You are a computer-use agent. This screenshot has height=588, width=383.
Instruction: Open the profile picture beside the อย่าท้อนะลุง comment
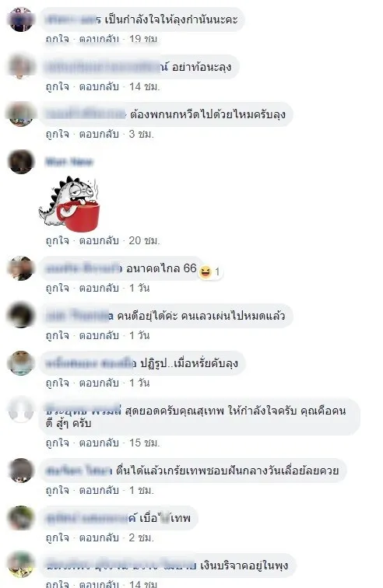pos(21,67)
